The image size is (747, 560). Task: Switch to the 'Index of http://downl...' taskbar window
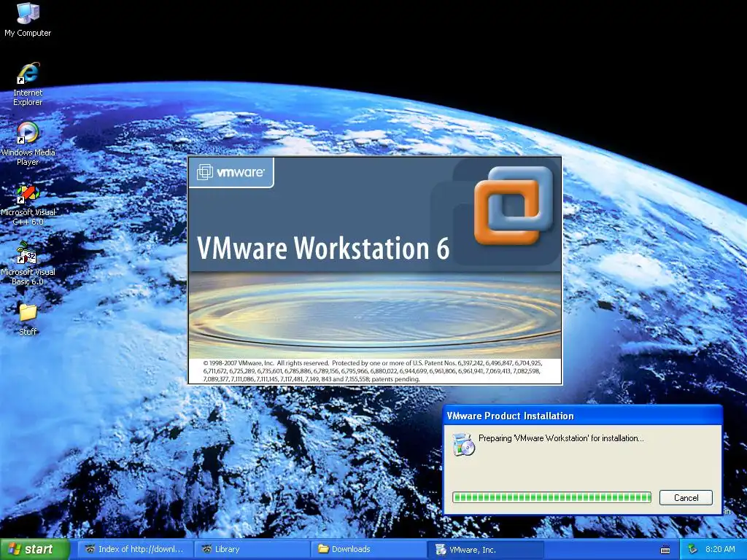point(135,549)
